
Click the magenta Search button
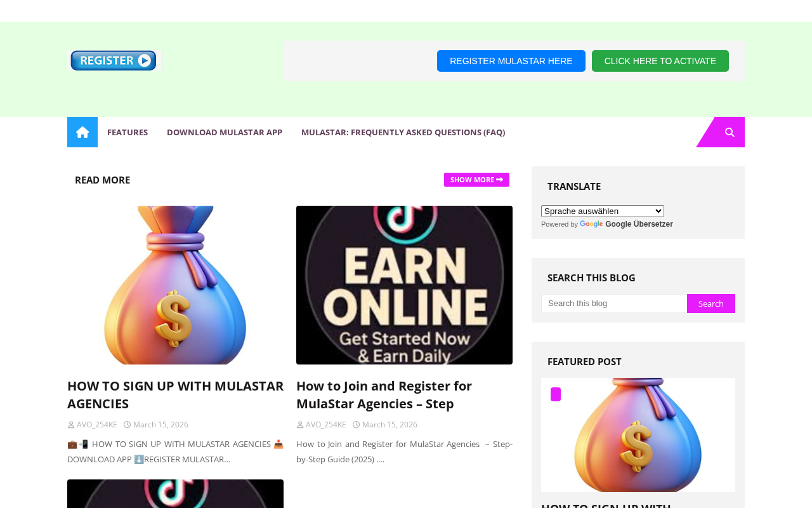pyautogui.click(x=711, y=304)
